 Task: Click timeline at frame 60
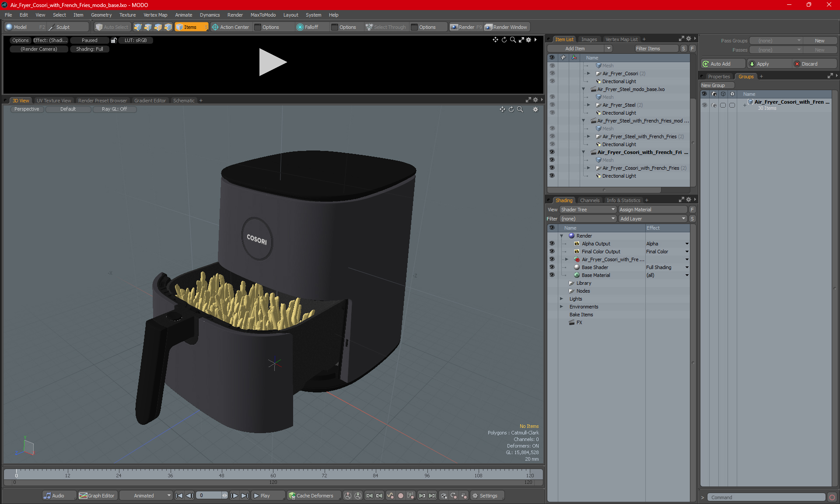click(x=273, y=476)
